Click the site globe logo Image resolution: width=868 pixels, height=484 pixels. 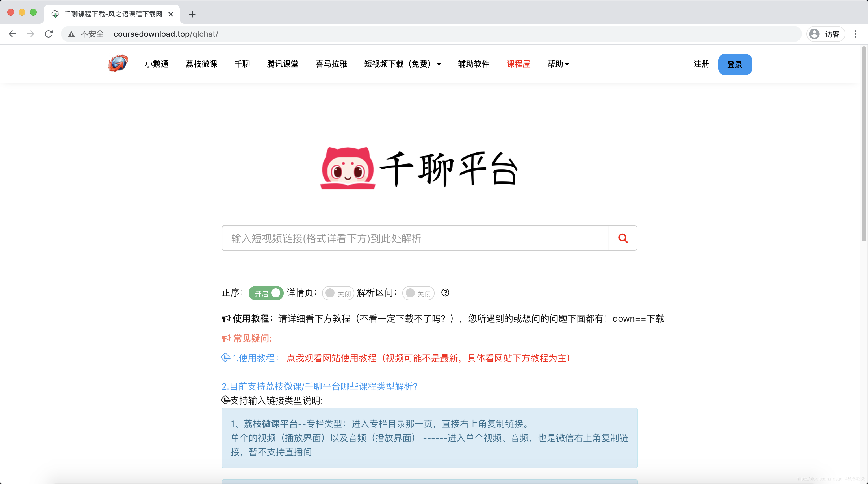(x=118, y=63)
